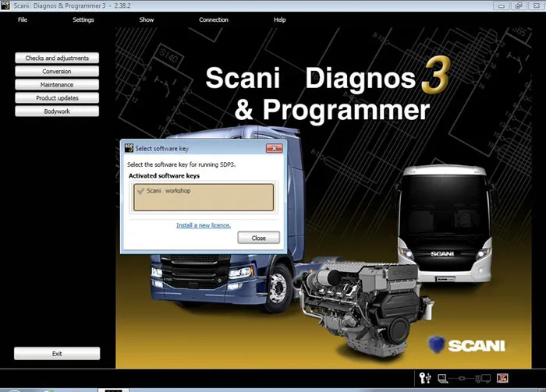Select the Conversion button

(57, 71)
